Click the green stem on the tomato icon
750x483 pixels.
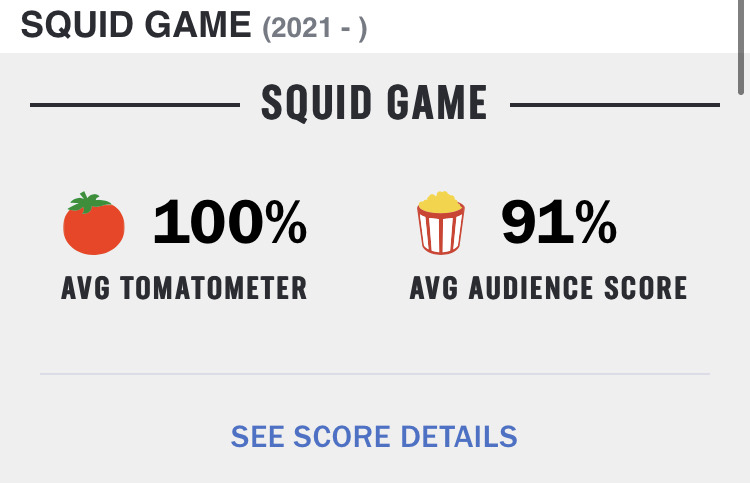pos(90,201)
